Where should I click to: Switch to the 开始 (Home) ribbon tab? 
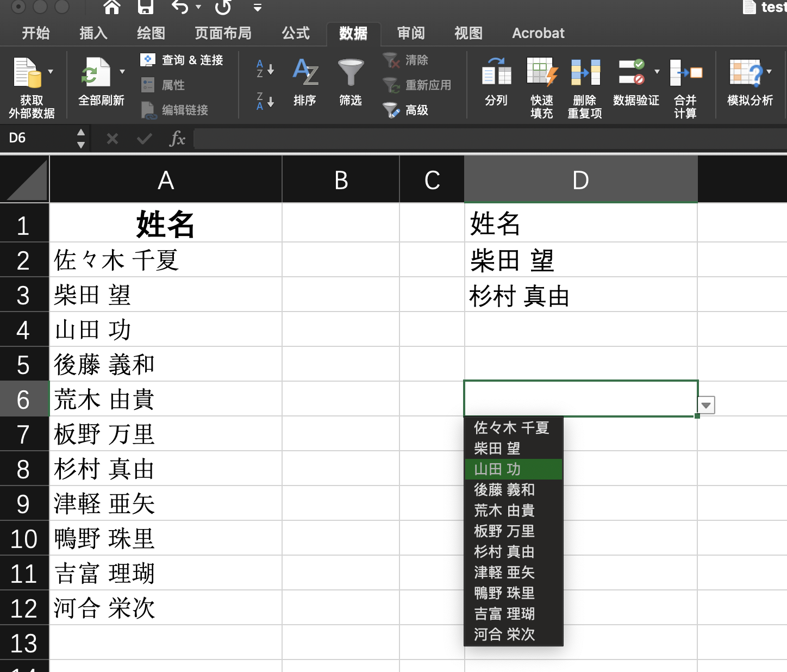click(36, 33)
